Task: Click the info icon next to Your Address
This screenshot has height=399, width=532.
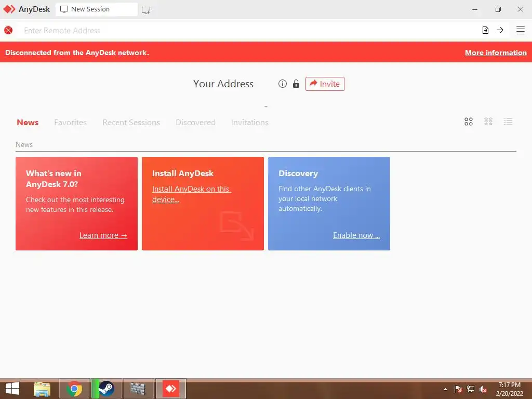Action: pos(282,84)
